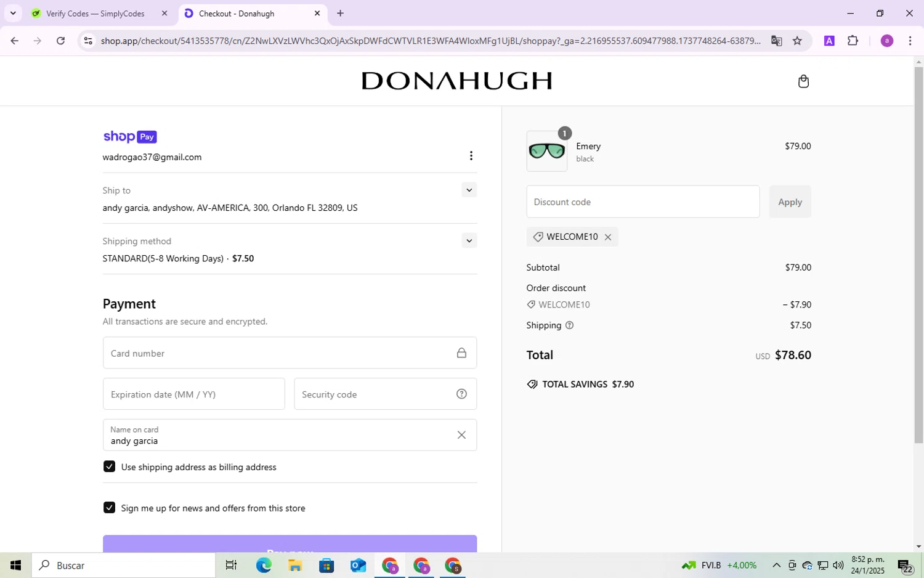Open the shopping bag cart icon
Viewport: 924px width, 578px height.
click(x=803, y=81)
